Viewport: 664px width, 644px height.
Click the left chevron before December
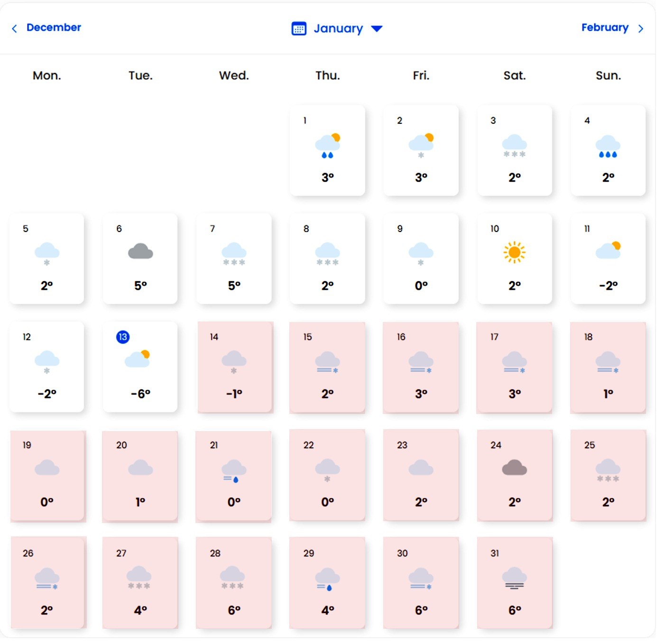[15, 29]
